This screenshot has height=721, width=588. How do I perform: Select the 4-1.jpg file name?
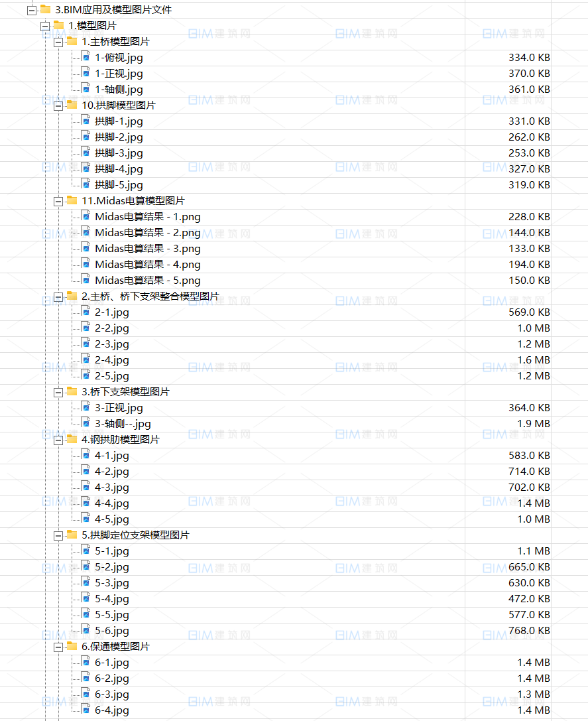coord(112,456)
